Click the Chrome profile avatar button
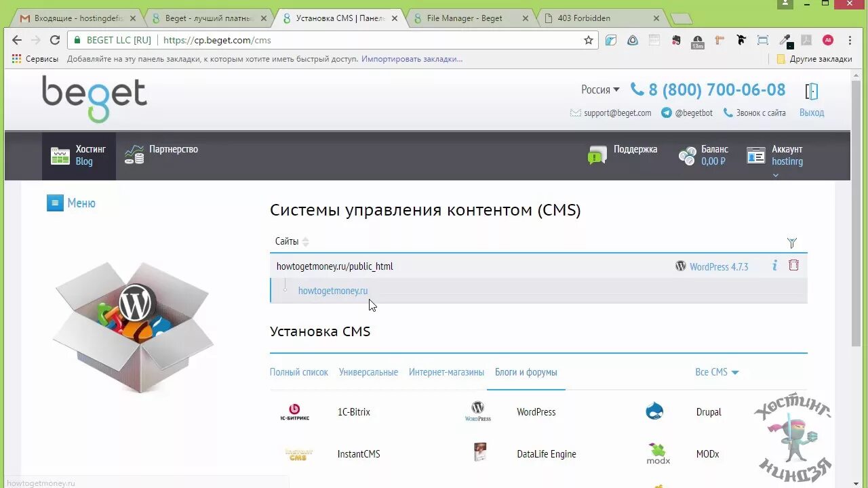The height and width of the screenshot is (488, 868). (x=785, y=4)
